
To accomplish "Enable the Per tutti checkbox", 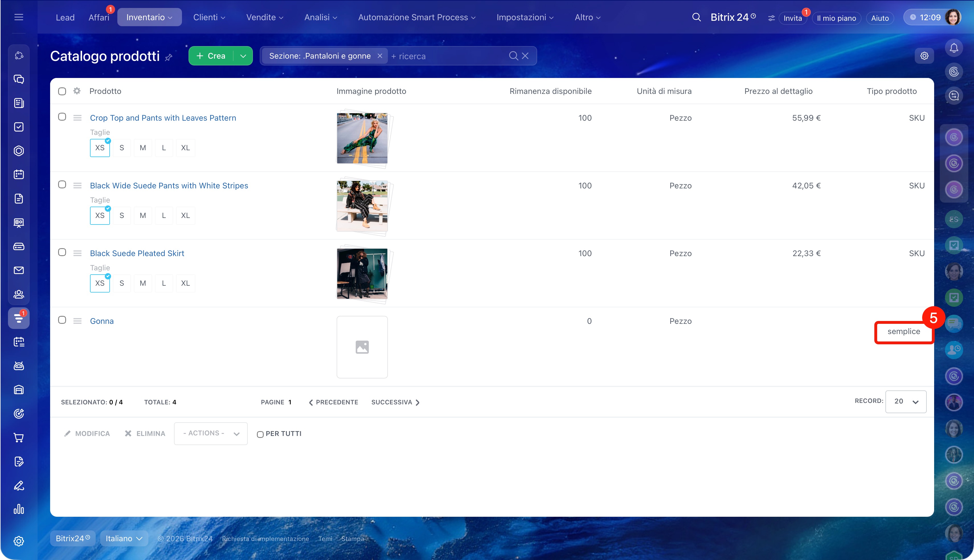I will pyautogui.click(x=260, y=434).
